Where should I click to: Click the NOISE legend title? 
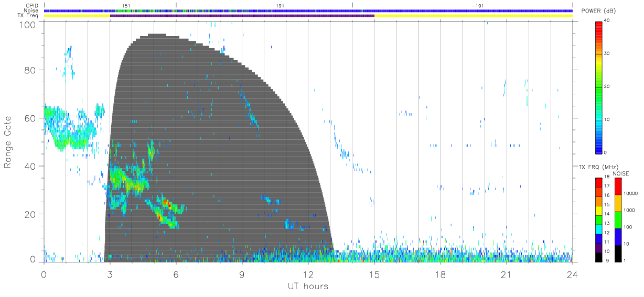pyautogui.click(x=620, y=174)
